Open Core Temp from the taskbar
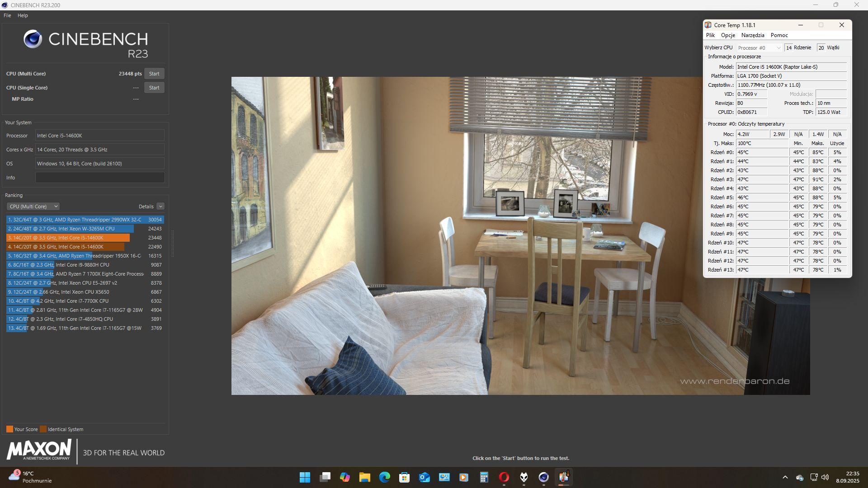Viewport: 868px width, 488px height. [x=563, y=477]
